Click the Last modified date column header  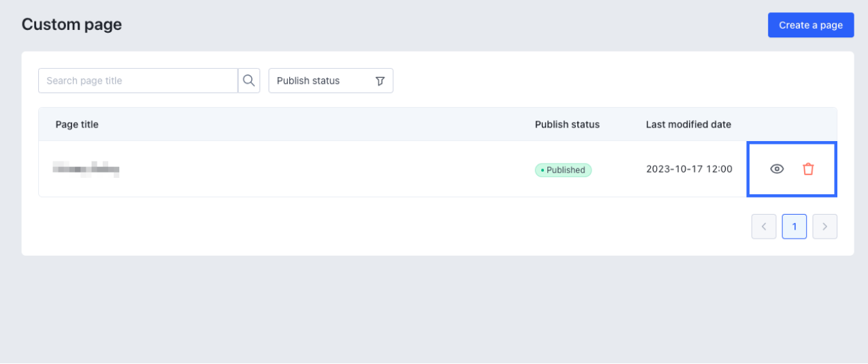tap(688, 124)
